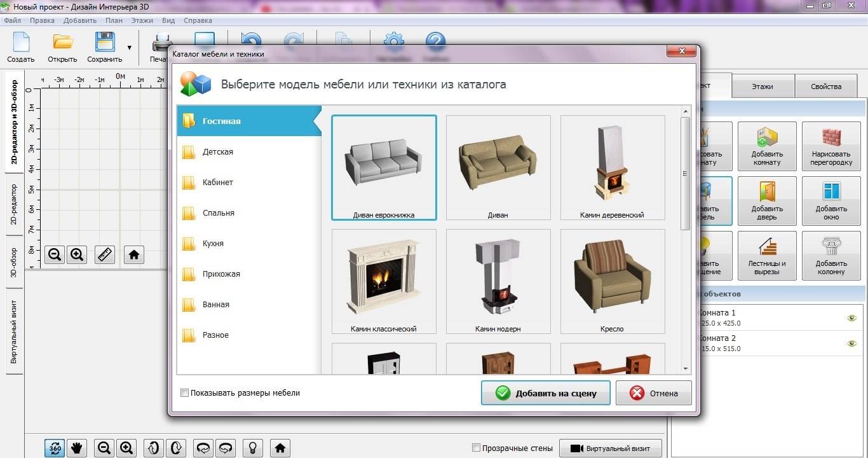868x458 pixels.
Task: Click the Отмена button
Action: tap(653, 393)
